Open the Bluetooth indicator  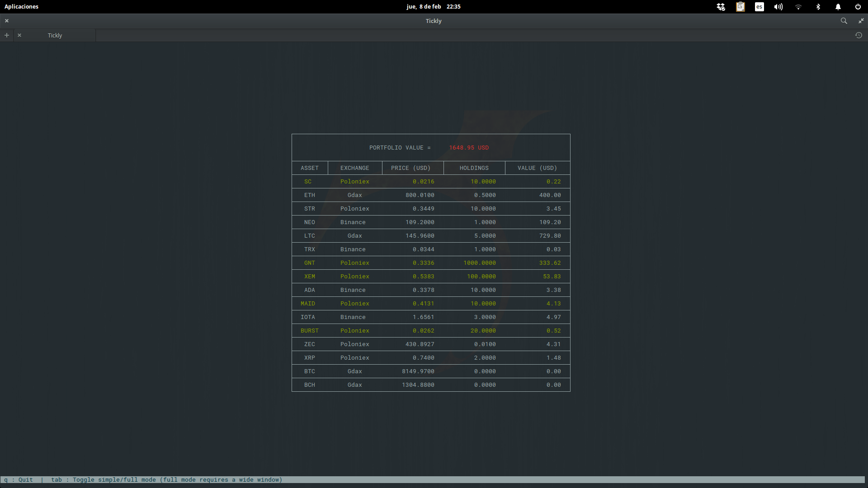(x=818, y=7)
